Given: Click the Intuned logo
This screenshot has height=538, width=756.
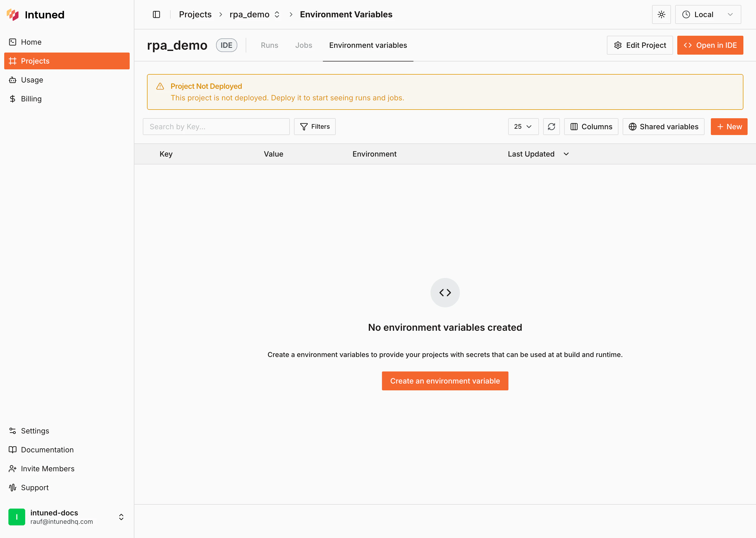Looking at the screenshot, I should point(35,14).
